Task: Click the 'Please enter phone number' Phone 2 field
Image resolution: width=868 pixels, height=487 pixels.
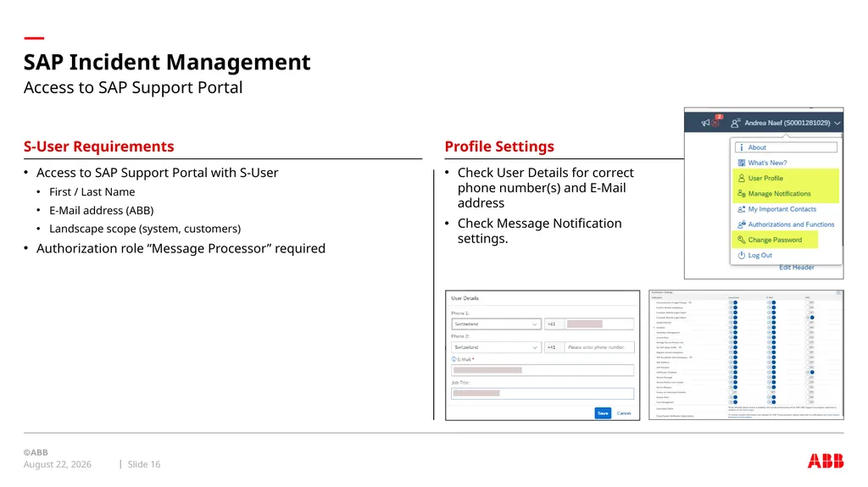Action: tap(599, 347)
